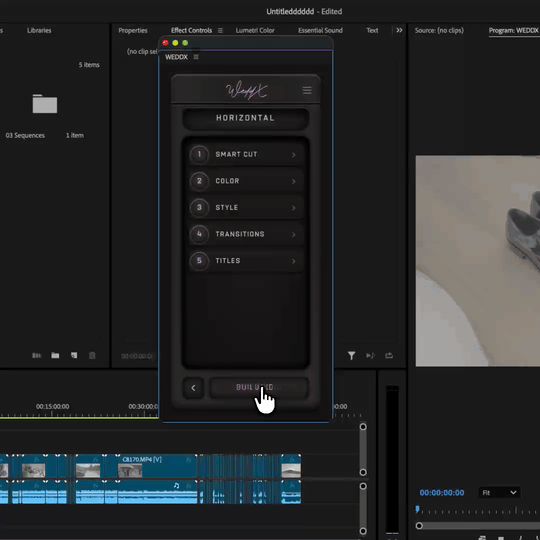This screenshot has width=540, height=540.
Task: Switch to the Lumetri Color tab
Action: click(x=255, y=30)
